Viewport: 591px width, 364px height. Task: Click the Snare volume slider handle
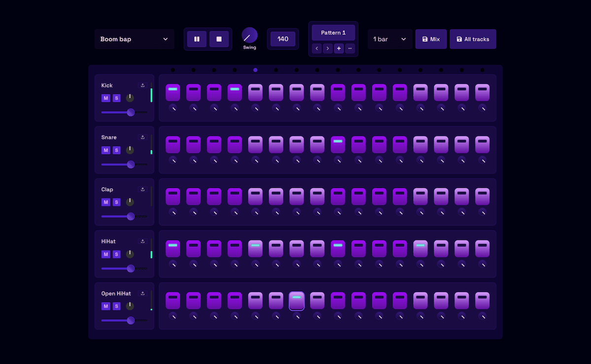131,164
